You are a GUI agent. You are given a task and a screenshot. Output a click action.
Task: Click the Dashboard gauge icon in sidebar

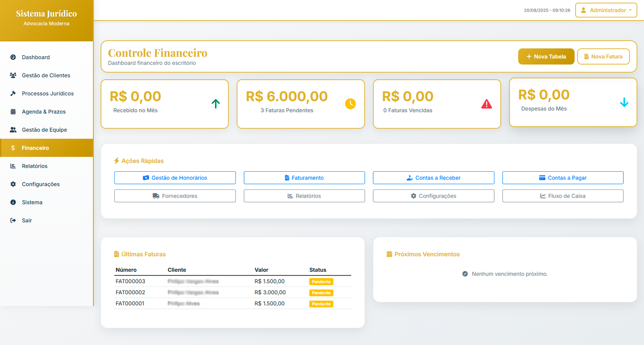coord(13,57)
